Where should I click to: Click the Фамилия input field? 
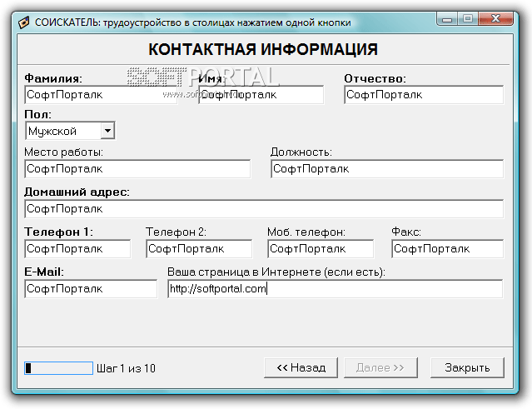coord(90,95)
